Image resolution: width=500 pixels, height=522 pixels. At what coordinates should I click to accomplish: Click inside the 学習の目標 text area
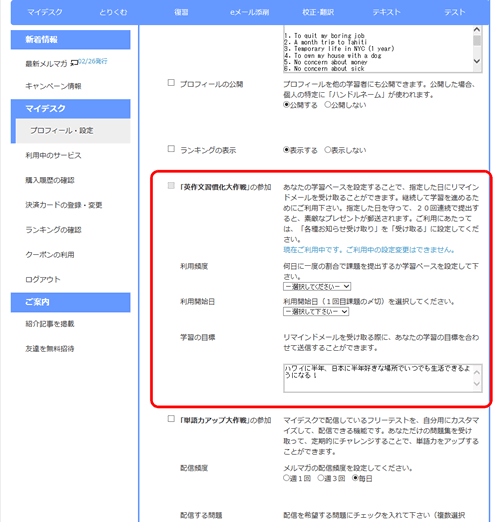click(378, 378)
